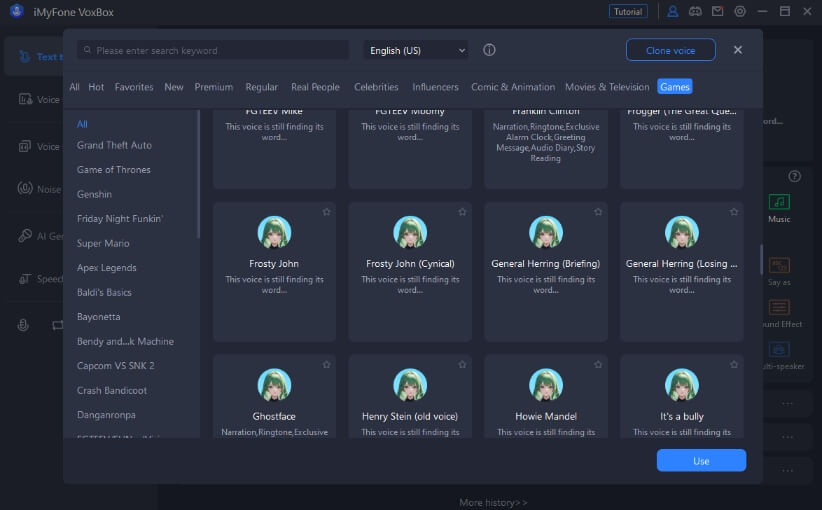Favorite the General Herring (Briefing) star
Screen dimensions: 822x510
click(x=598, y=212)
